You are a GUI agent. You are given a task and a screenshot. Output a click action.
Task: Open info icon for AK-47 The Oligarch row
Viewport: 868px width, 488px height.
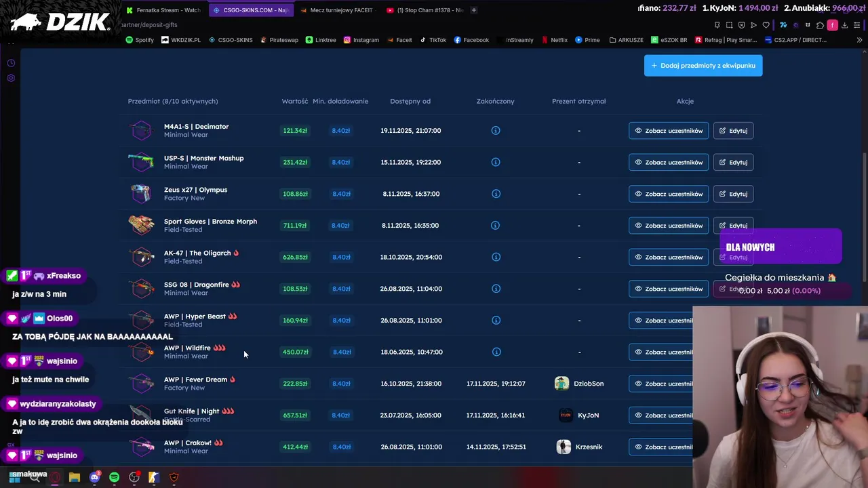click(496, 257)
